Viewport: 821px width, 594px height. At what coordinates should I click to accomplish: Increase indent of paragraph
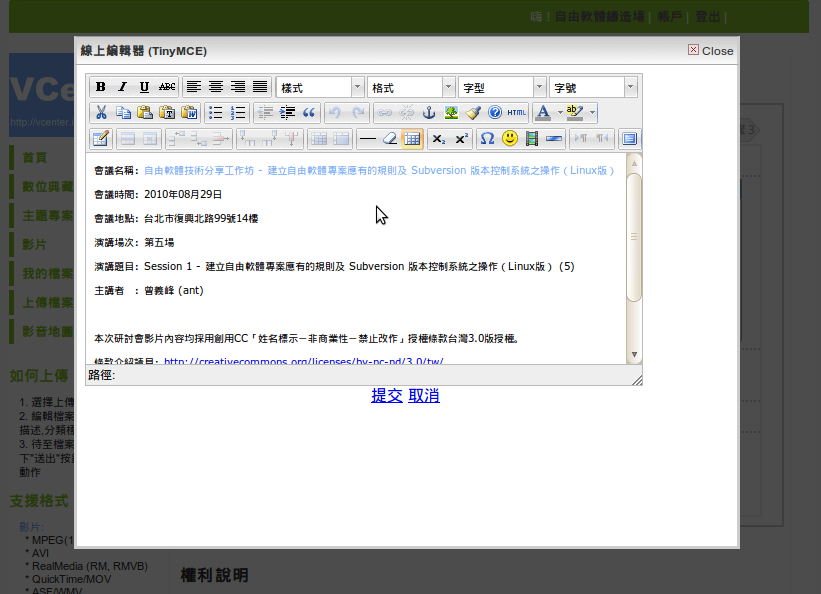pyautogui.click(x=287, y=113)
